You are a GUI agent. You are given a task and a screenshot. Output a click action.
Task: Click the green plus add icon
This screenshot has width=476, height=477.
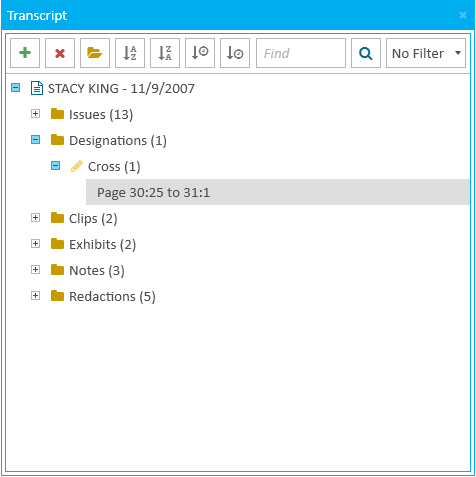point(25,53)
